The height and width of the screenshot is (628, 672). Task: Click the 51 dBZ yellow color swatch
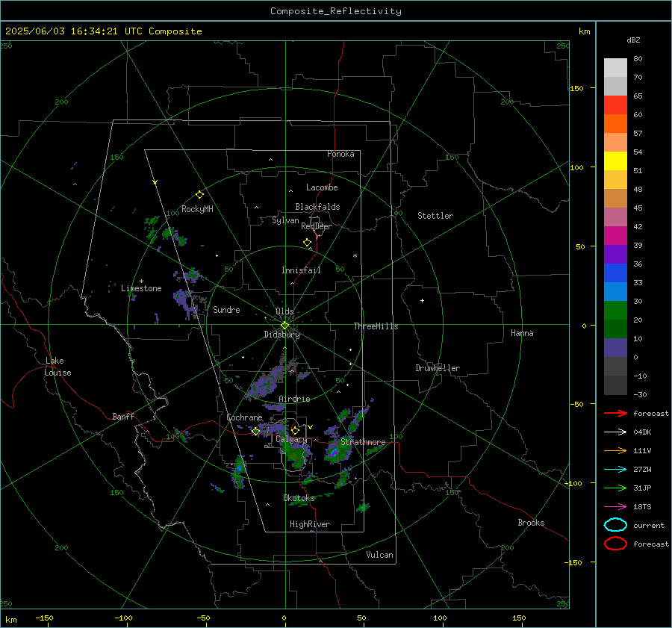pyautogui.click(x=615, y=161)
